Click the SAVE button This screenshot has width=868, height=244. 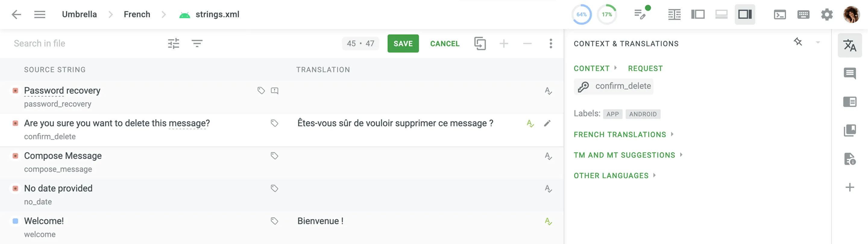click(x=403, y=43)
